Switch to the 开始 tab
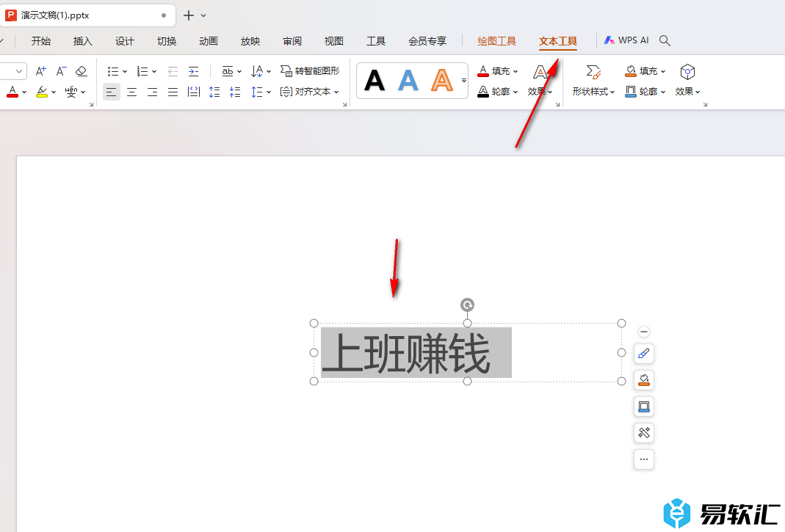The width and height of the screenshot is (785, 532). [41, 41]
